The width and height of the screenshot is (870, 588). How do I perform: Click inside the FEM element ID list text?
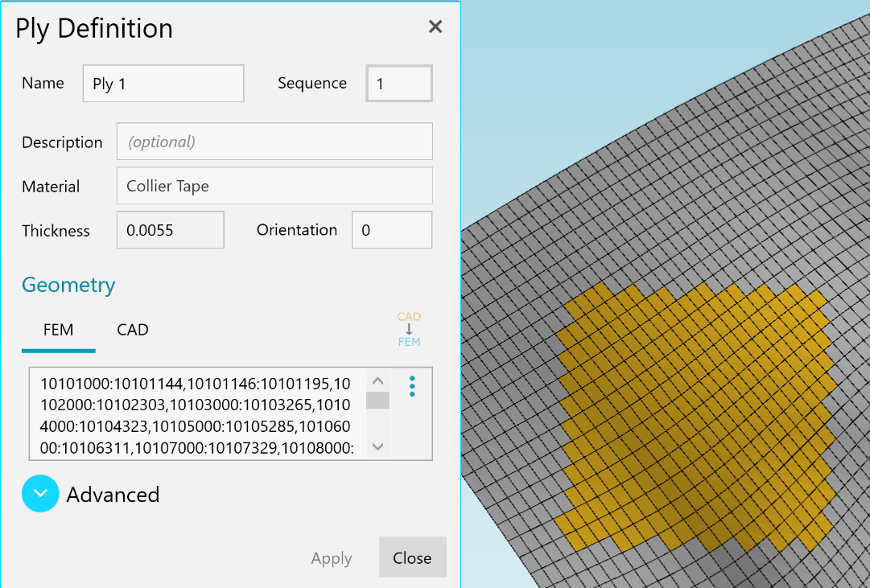click(197, 415)
